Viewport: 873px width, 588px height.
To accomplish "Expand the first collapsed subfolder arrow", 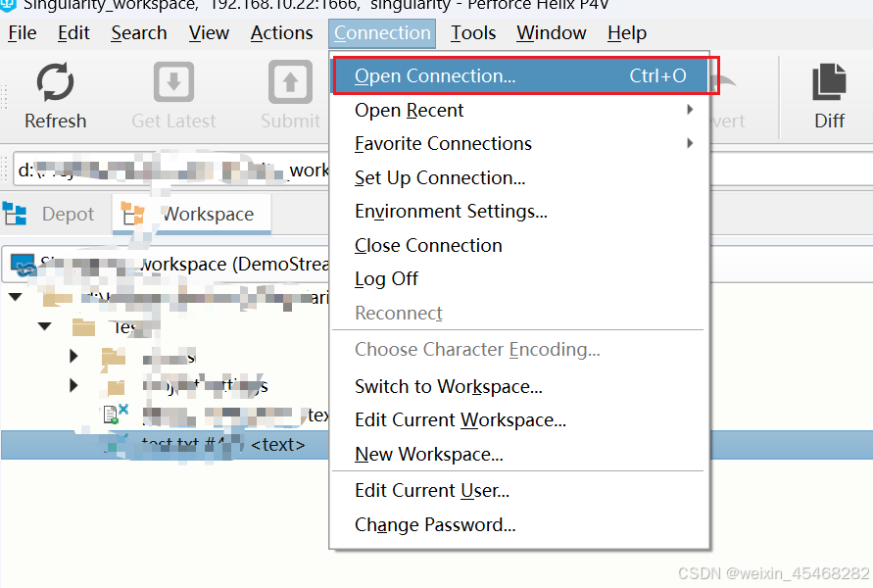I will coord(74,356).
